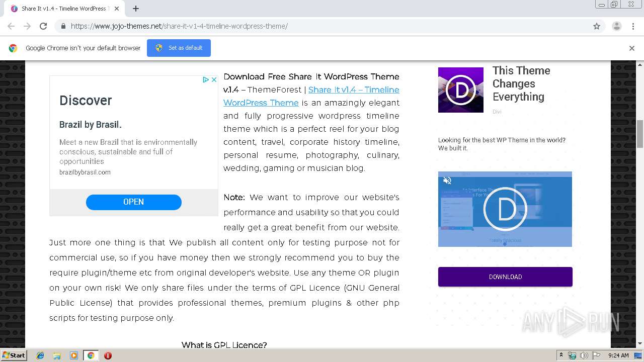Click the purple DOWNLOAD button

click(x=505, y=277)
